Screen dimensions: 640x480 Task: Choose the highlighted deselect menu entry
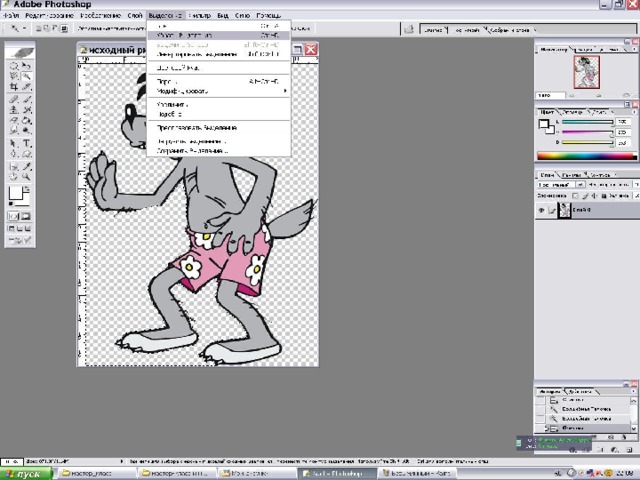(x=218, y=36)
